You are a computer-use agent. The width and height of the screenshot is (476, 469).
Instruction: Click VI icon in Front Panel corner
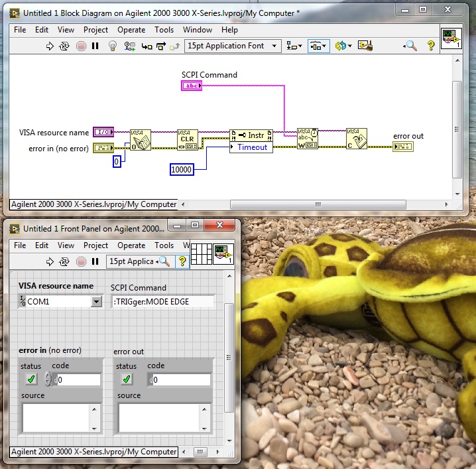[x=223, y=254]
